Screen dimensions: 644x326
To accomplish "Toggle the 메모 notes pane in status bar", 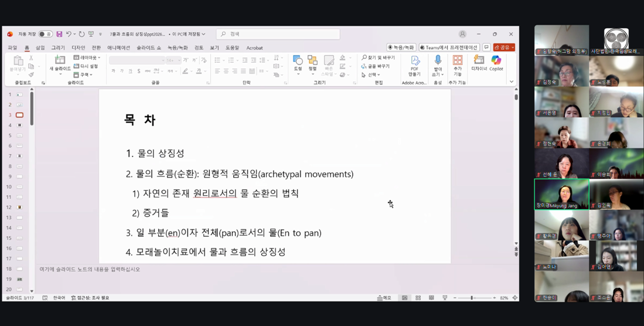I will [384, 298].
